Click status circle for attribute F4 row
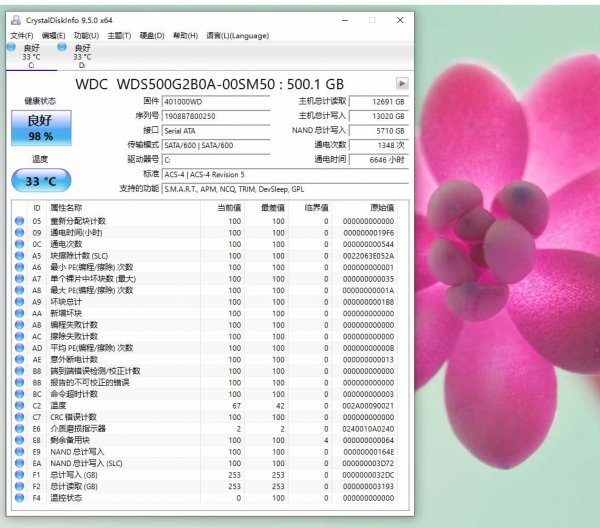 point(20,497)
